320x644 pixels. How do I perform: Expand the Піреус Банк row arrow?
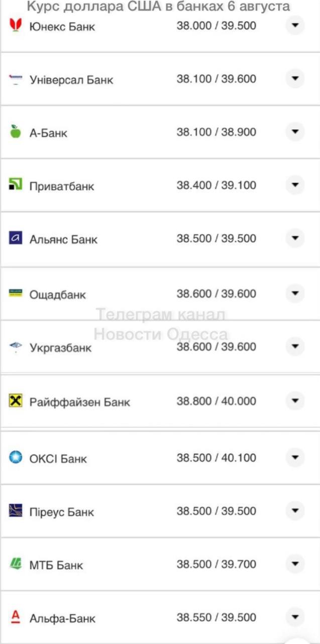295,511
